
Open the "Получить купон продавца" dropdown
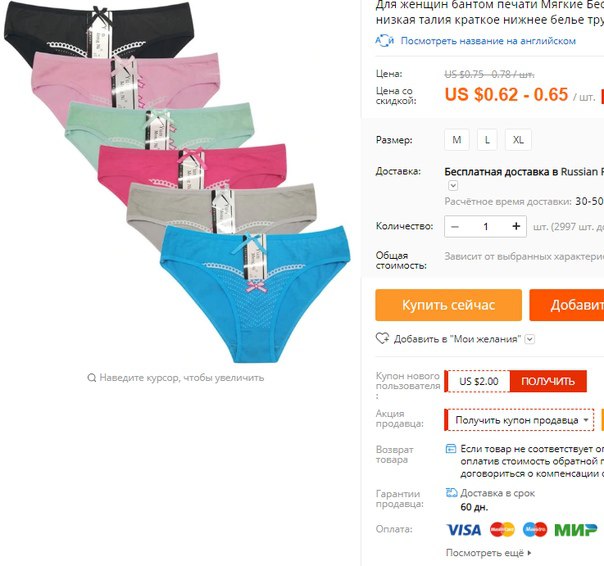pyautogui.click(x=519, y=420)
